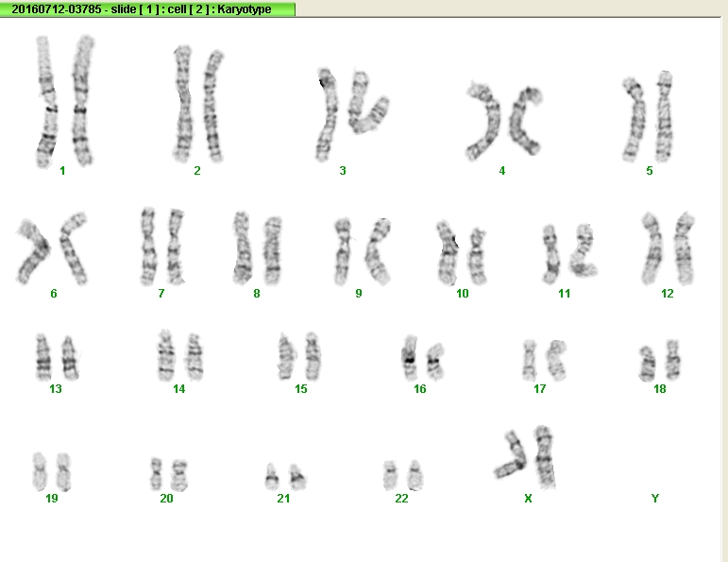Click the chromosome 6 pair
Image resolution: width=728 pixels, height=562 pixels.
pyautogui.click(x=52, y=248)
